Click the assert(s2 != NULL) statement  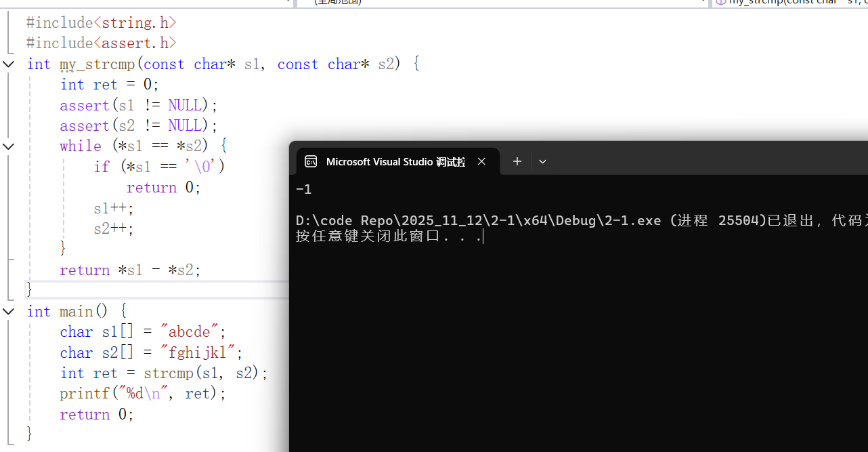pyautogui.click(x=139, y=126)
